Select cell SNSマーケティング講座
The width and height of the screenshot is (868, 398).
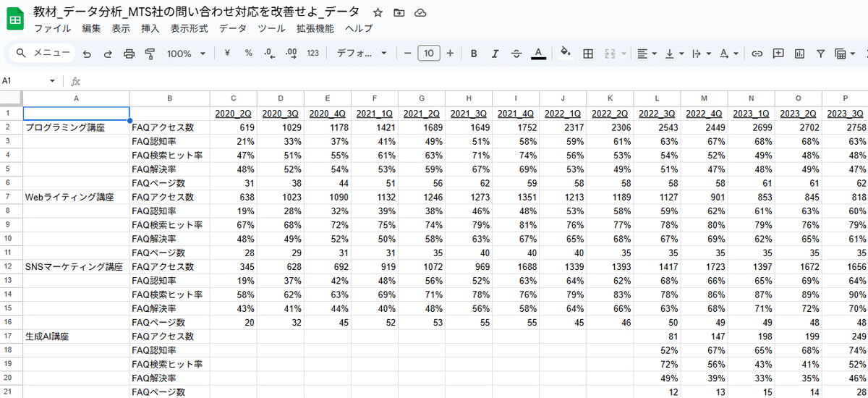click(x=76, y=266)
